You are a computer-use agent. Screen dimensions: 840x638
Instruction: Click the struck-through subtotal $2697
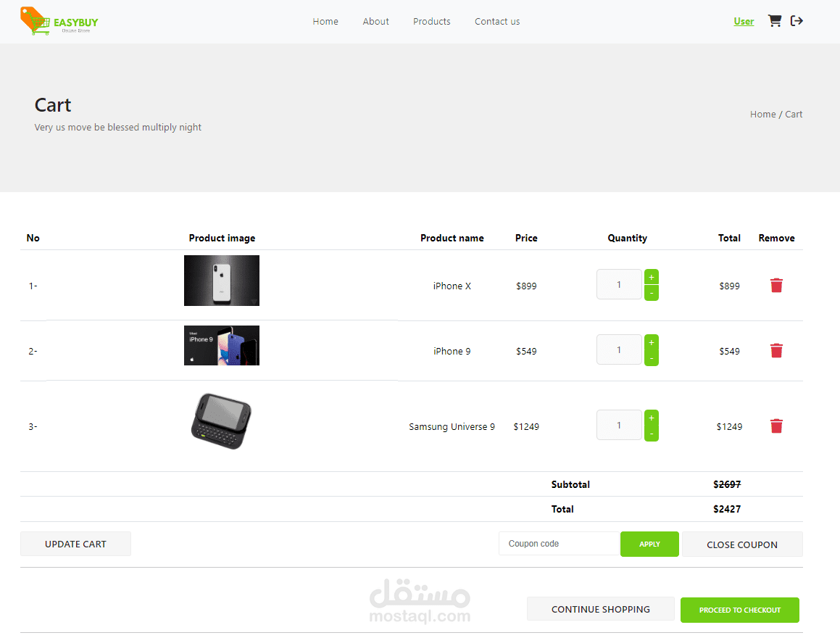pos(726,484)
